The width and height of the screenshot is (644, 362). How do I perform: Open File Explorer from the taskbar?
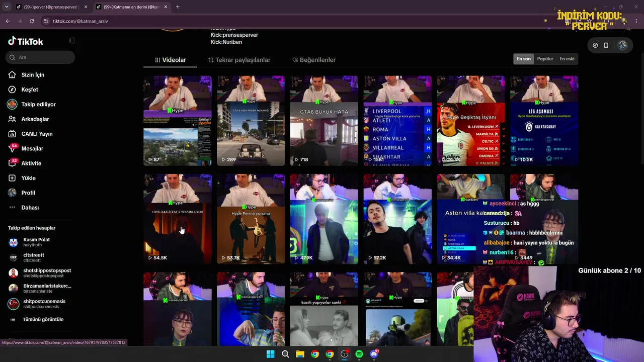(x=300, y=354)
